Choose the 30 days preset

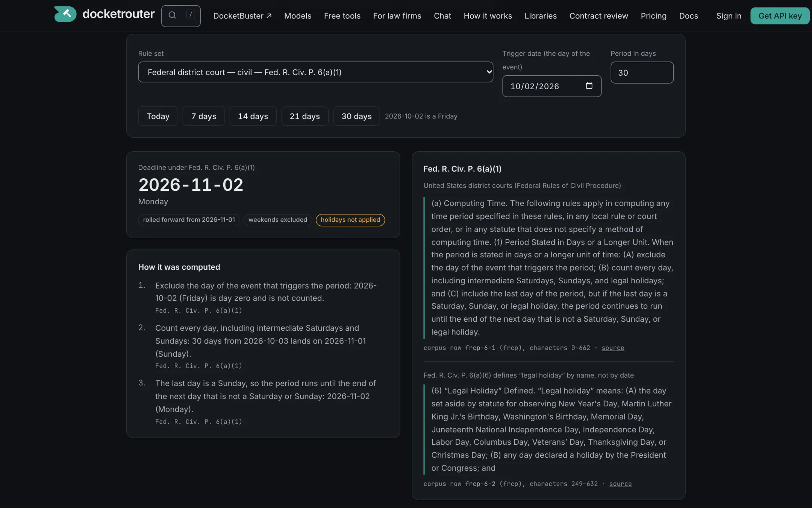[356, 116]
